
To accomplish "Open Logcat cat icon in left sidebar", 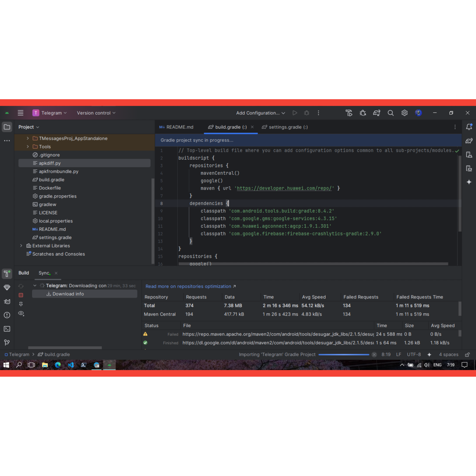I will [7, 301].
